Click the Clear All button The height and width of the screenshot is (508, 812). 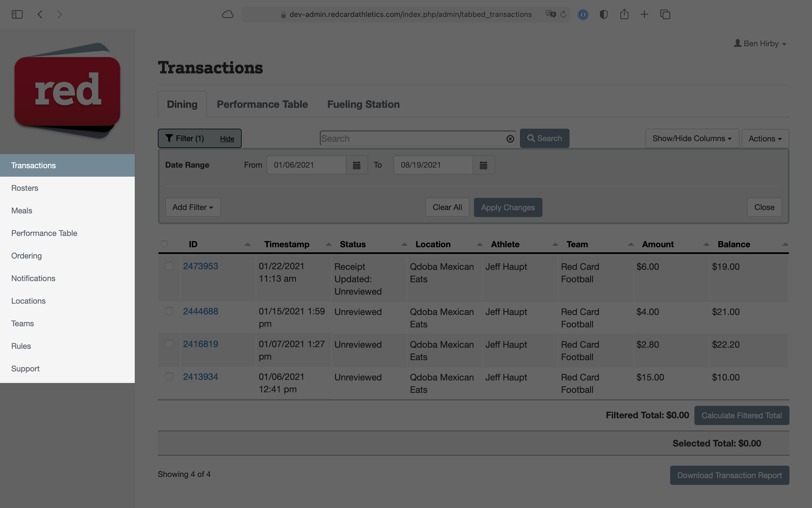tap(447, 207)
